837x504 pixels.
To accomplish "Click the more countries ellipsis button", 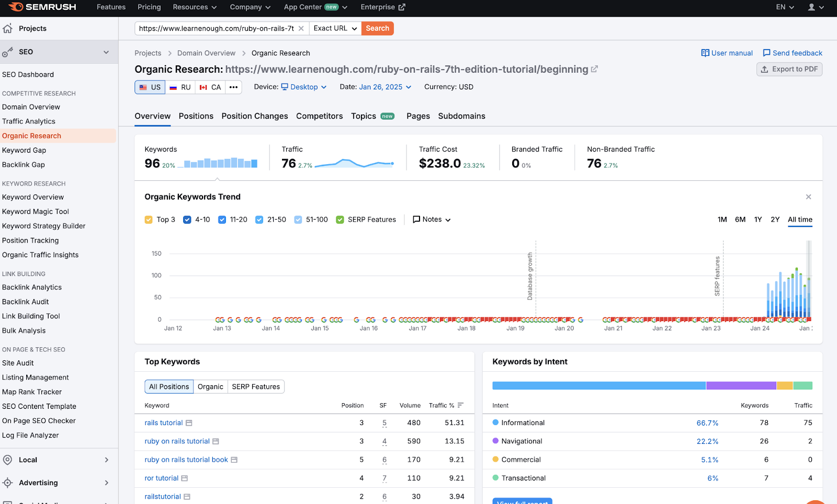I will tap(233, 87).
